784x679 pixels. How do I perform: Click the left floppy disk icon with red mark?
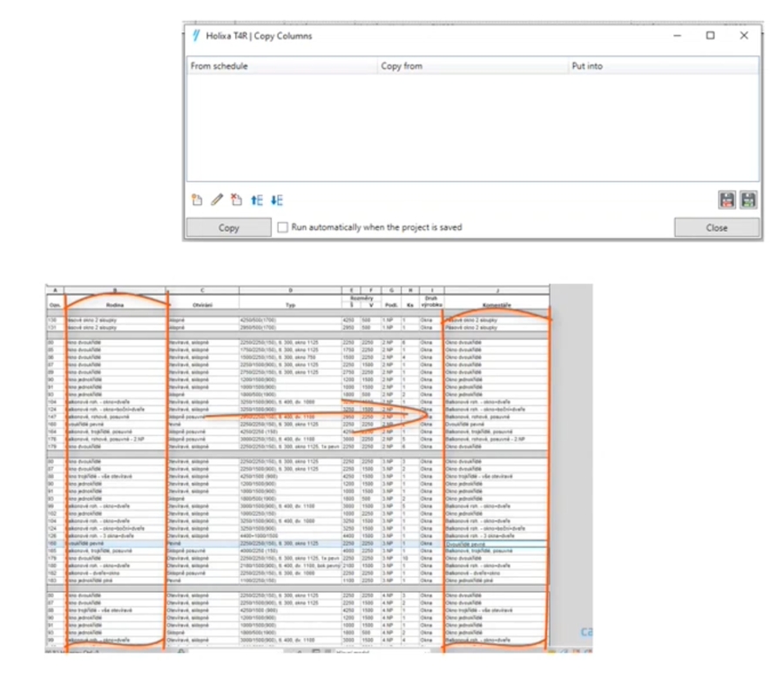click(727, 200)
